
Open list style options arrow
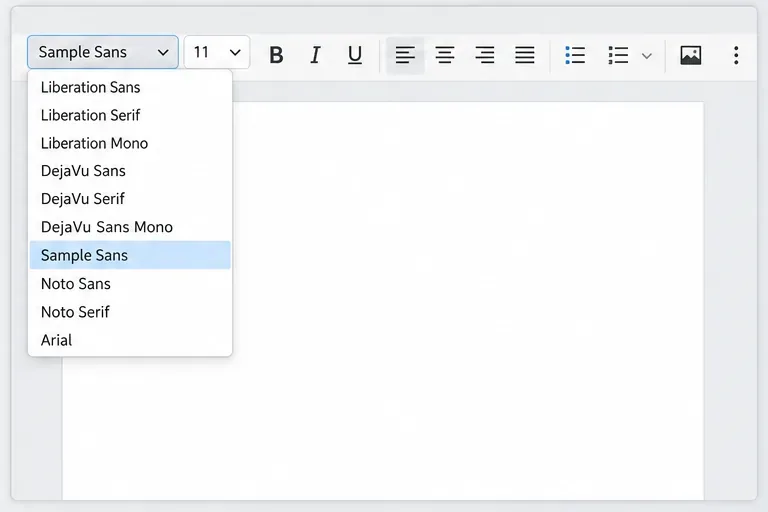pyautogui.click(x=647, y=56)
